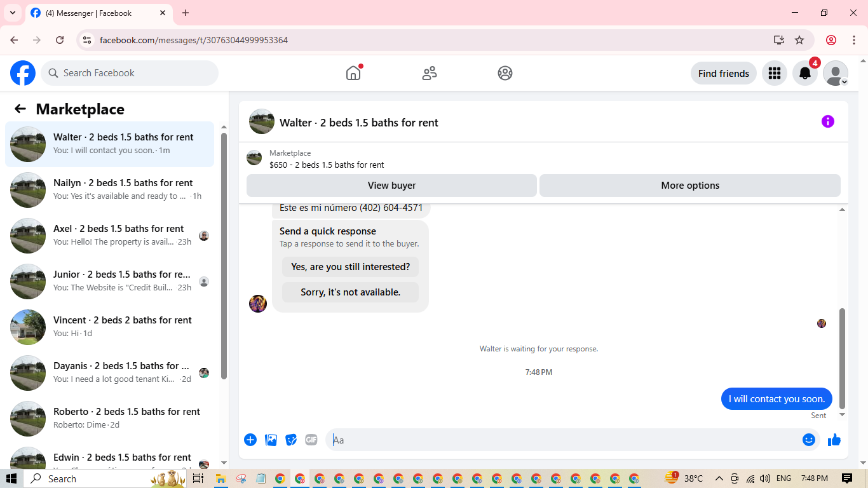
Task: Open the Home feed icon
Action: pyautogui.click(x=353, y=73)
